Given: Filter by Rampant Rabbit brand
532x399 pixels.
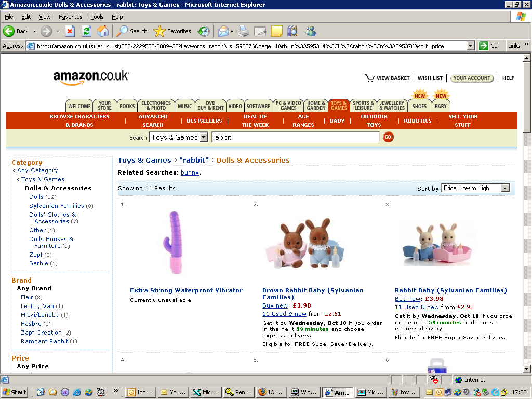Looking at the screenshot, I should tap(45, 341).
